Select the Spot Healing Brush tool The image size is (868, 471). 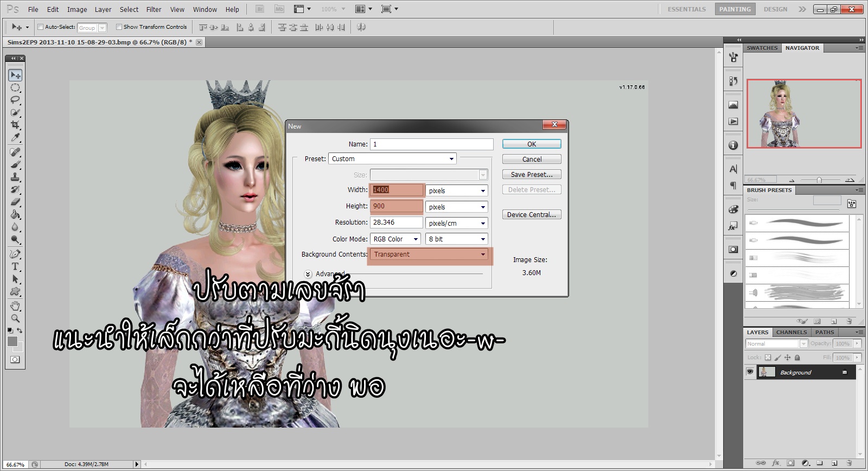(15, 152)
